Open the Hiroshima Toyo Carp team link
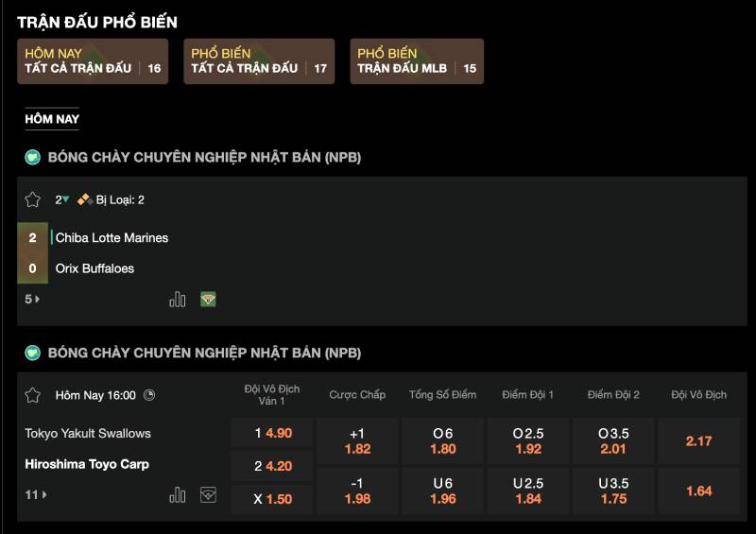 point(87,464)
